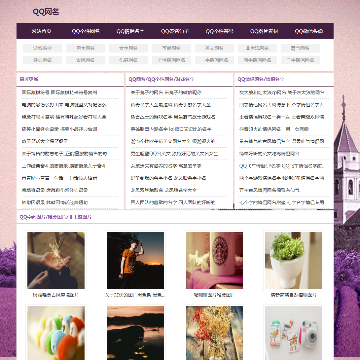The width and height of the screenshot is (360, 360).
Task: Click the bottom-right gray category tag button
Action: point(300,60)
